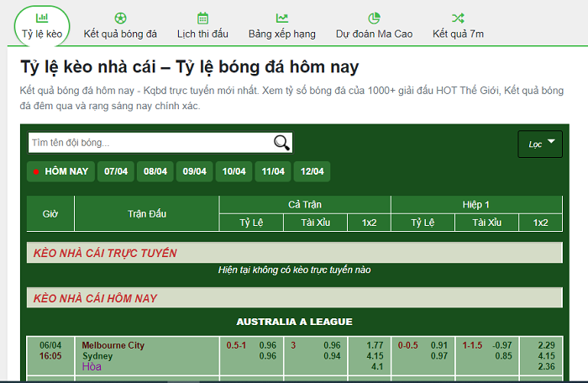Click the magnifying glass search icon
Screen dimensions: 588x383
pos(281,143)
